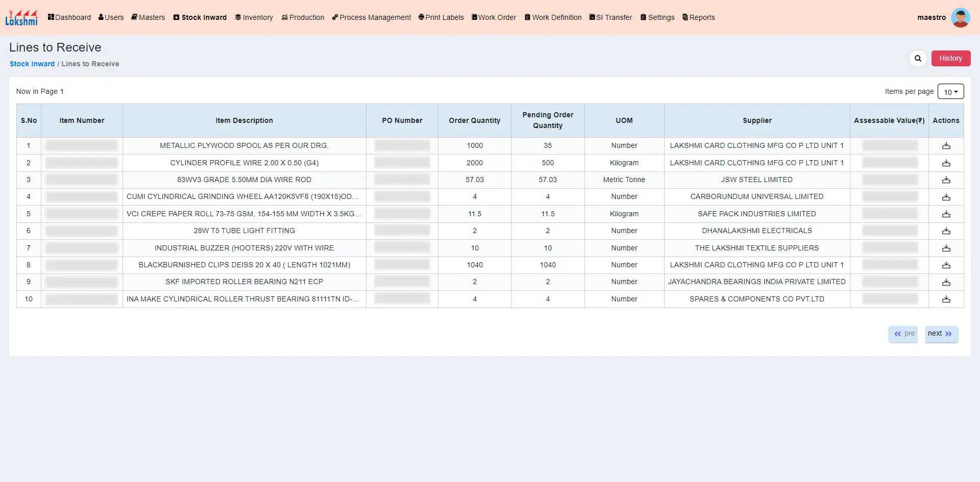Open the SI Transfer menu

[610, 17]
